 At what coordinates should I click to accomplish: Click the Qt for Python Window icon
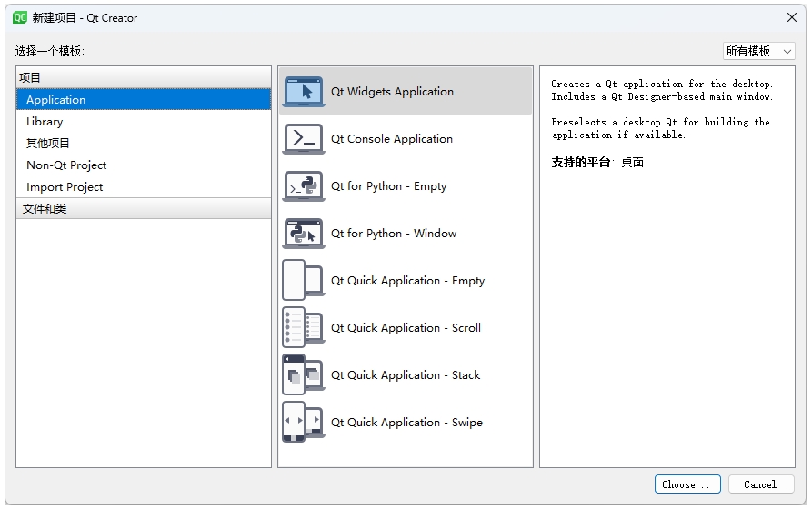[304, 233]
